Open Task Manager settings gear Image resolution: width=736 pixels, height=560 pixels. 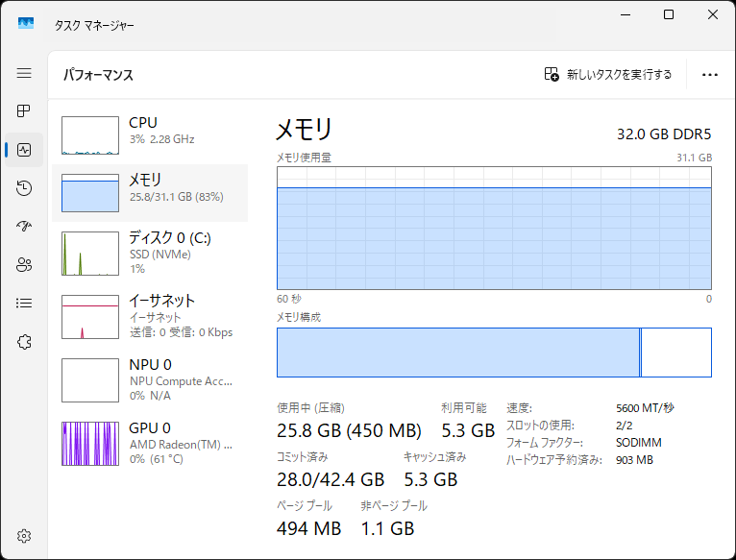click(24, 536)
